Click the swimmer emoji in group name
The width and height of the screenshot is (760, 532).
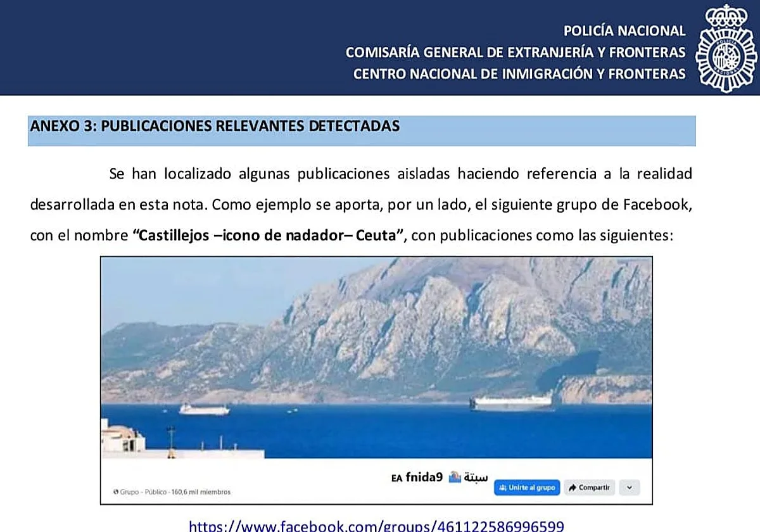(455, 477)
